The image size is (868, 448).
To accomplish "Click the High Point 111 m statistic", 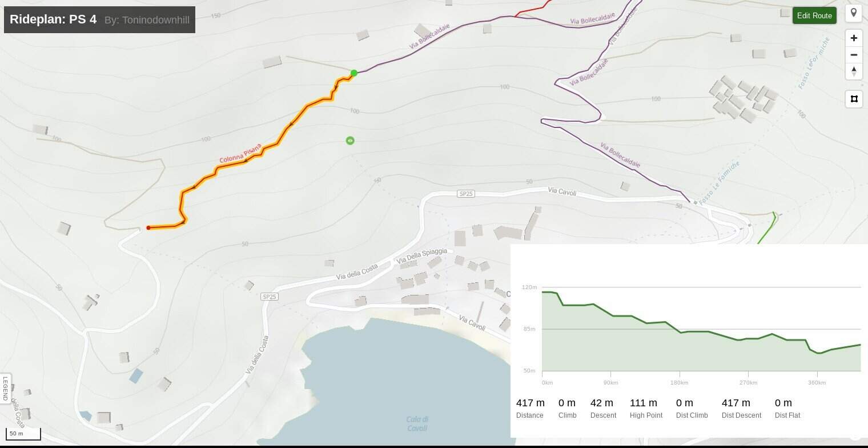I will tap(646, 408).
